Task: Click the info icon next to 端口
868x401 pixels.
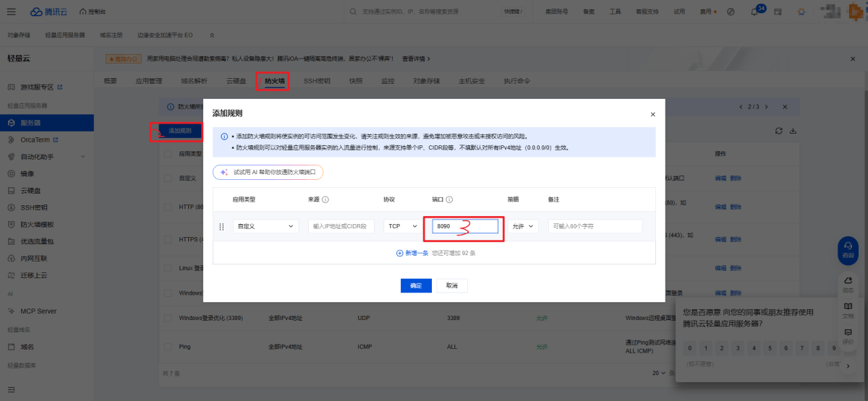Action: (x=449, y=199)
